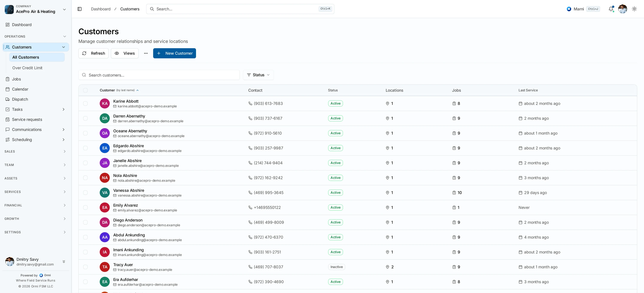Click calendar icon in Nola Abshire's row

[521, 178]
